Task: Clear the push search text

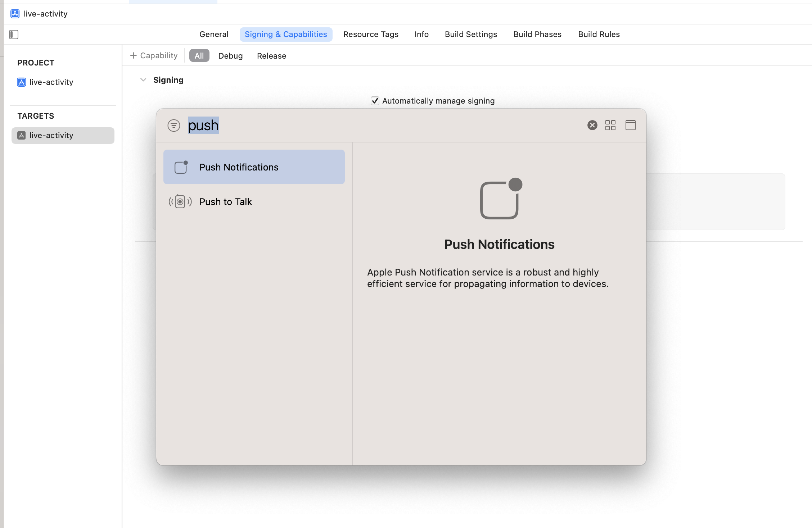Action: (x=592, y=125)
